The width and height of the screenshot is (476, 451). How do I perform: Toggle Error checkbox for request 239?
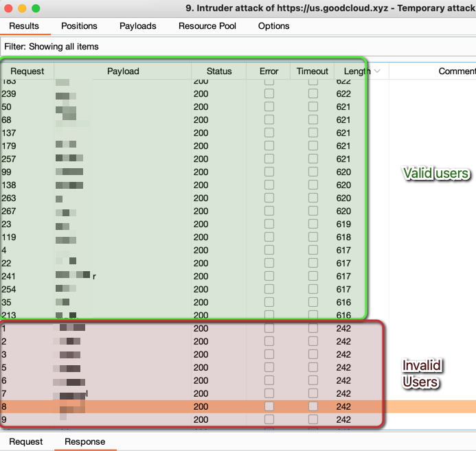269,93
